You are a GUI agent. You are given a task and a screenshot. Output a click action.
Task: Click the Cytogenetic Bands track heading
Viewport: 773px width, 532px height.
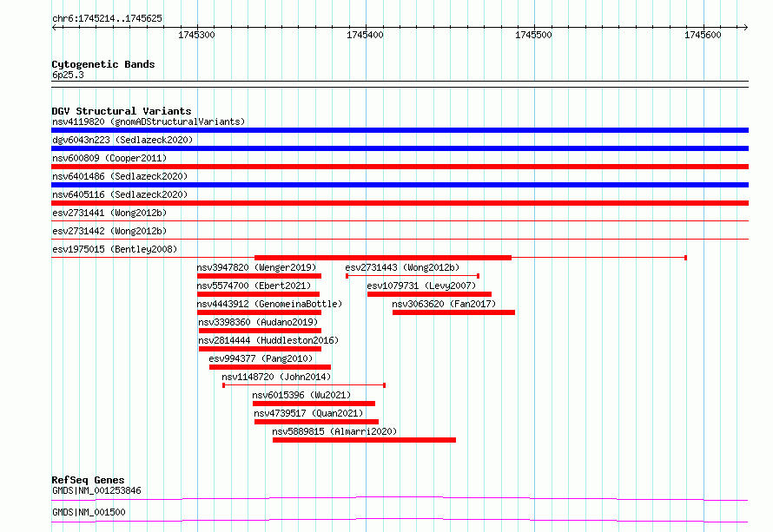click(x=103, y=64)
